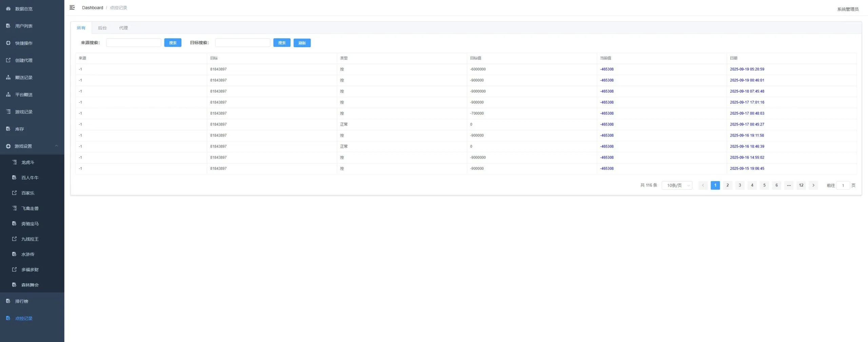Screen dimensions: 868x342
Task: Click the 飞禽走兽 submenu icon
Action: click(14, 208)
